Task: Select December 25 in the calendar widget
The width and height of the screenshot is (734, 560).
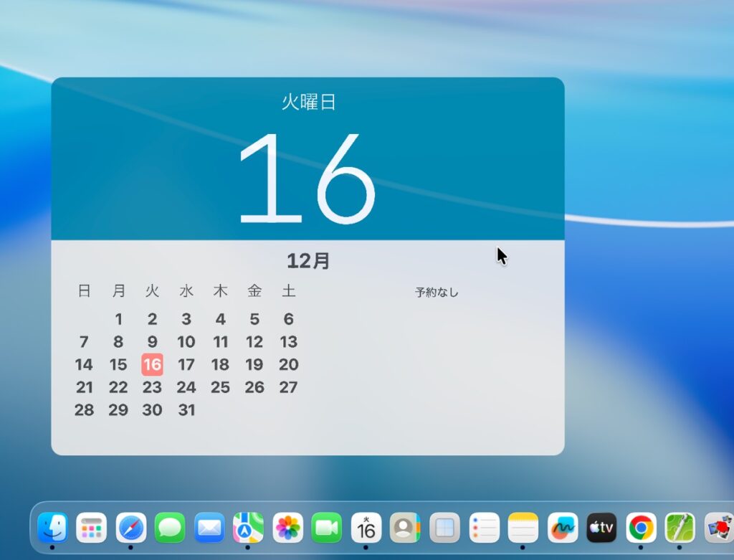Action: [x=220, y=387]
